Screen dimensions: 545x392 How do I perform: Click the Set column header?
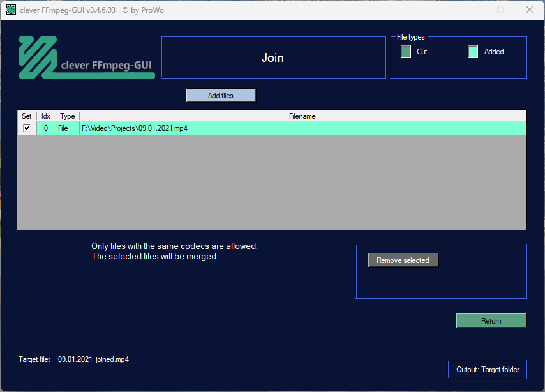coord(27,116)
